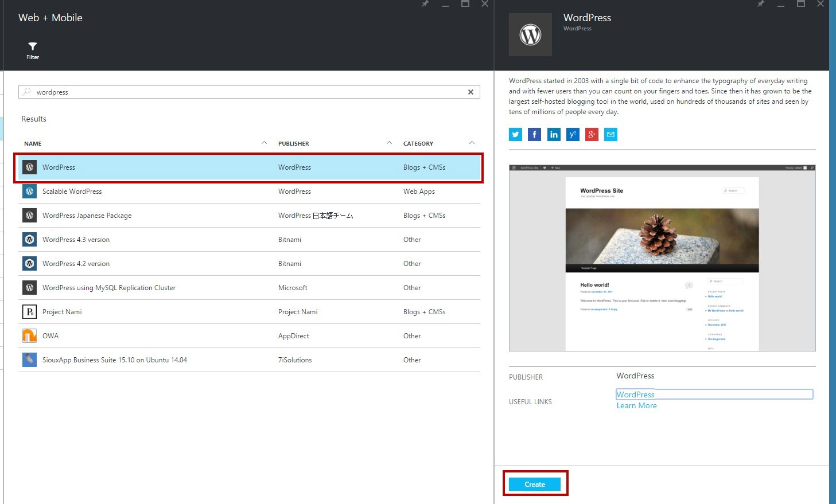Sort results by the NAME column
This screenshot has width=836, height=504.
[33, 143]
